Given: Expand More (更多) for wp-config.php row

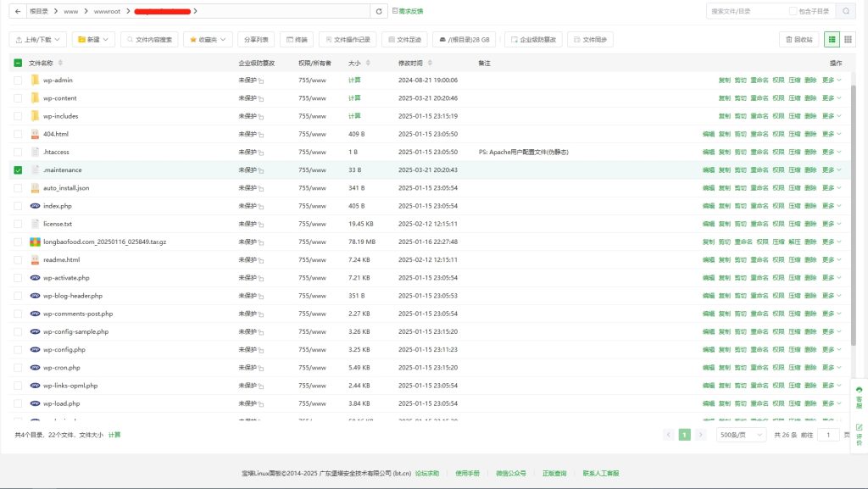Looking at the screenshot, I should [x=832, y=350].
